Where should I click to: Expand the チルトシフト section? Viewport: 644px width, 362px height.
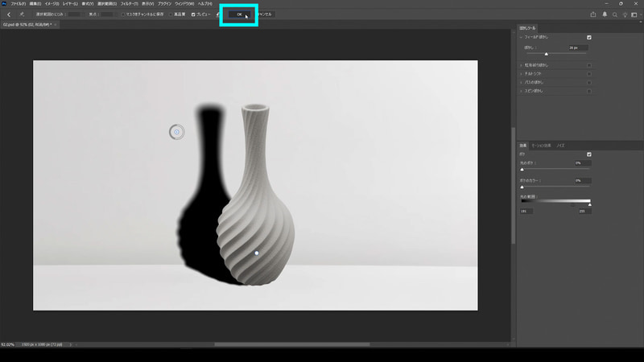[x=521, y=74]
